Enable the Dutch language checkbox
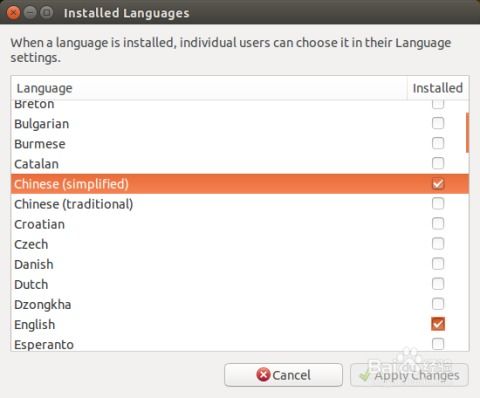 pyautogui.click(x=438, y=284)
